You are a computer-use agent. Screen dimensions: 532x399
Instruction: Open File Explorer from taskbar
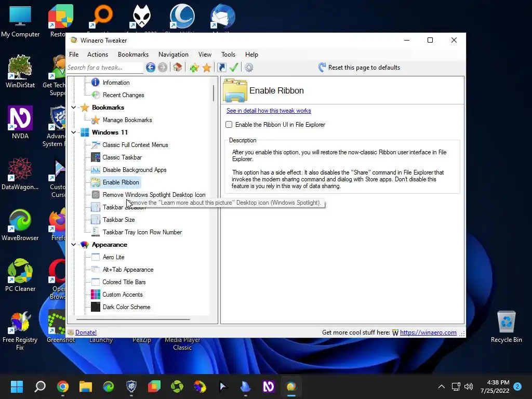coord(86,387)
